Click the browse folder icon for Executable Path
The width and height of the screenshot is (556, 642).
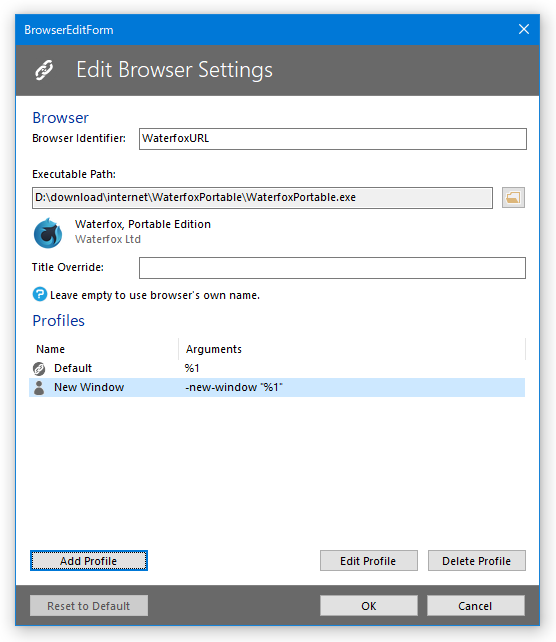513,198
